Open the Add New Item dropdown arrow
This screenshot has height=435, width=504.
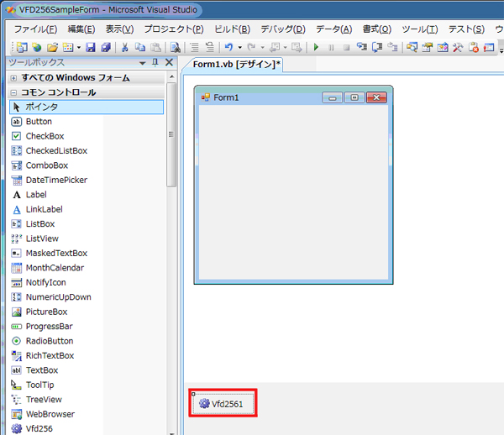(x=79, y=48)
